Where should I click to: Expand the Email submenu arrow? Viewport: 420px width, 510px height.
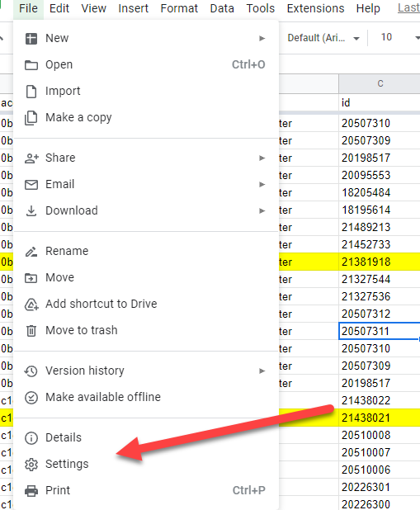pos(262,184)
